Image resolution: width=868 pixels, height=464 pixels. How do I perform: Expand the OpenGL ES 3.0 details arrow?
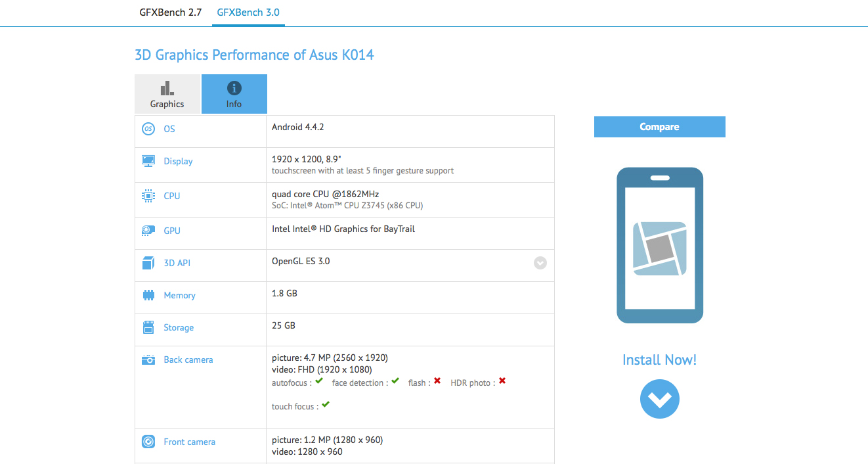click(x=540, y=263)
